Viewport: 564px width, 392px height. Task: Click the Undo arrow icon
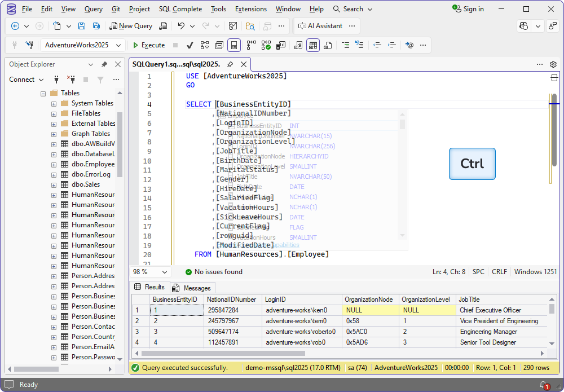pos(181,26)
